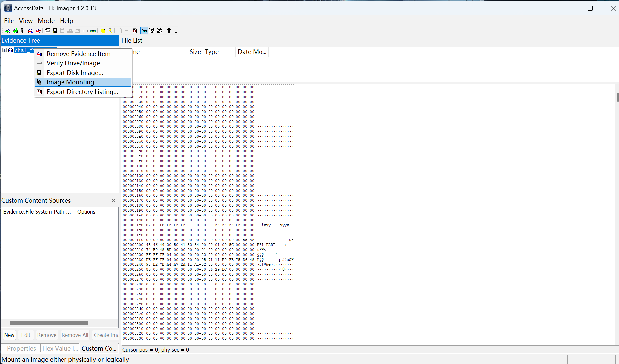Viewport: 619px width, 364px height.
Task: Click the greyed Add to Custom Content Image icon
Action: point(70,31)
